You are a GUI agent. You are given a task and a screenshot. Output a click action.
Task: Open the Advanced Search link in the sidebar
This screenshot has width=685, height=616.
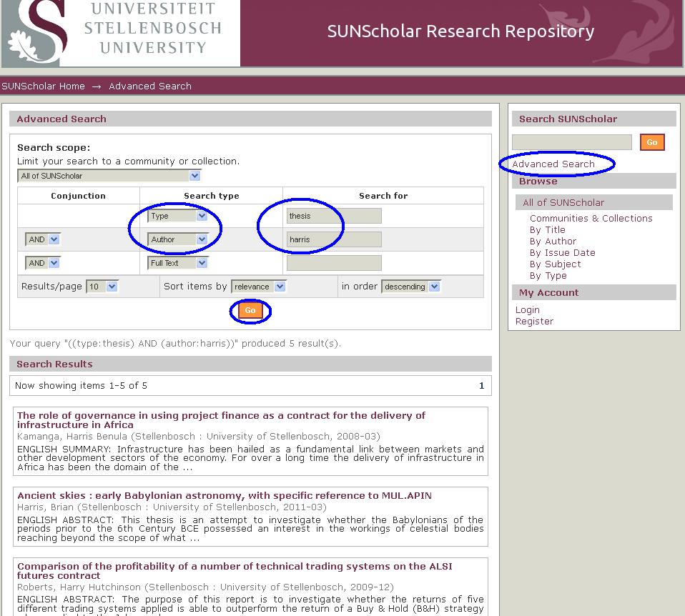553,164
